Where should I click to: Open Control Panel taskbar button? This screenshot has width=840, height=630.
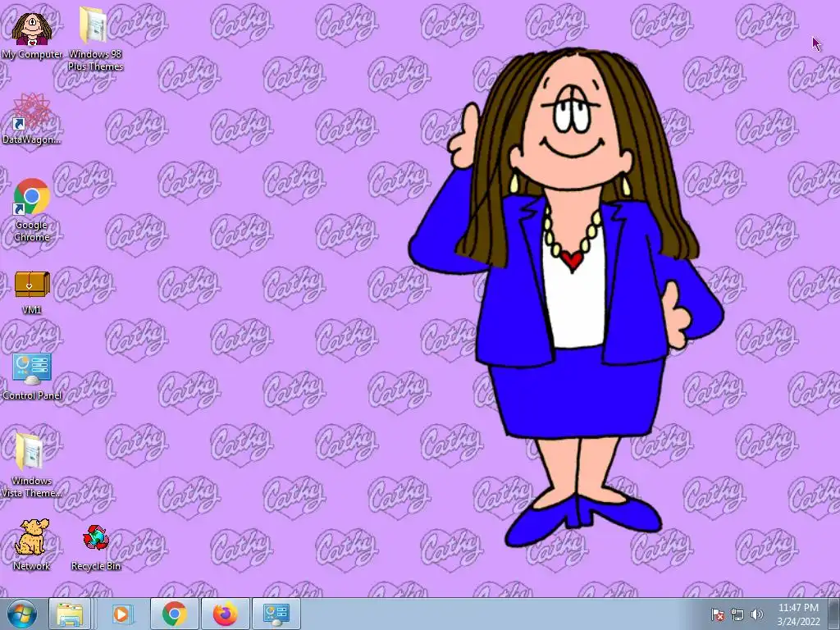[276, 614]
